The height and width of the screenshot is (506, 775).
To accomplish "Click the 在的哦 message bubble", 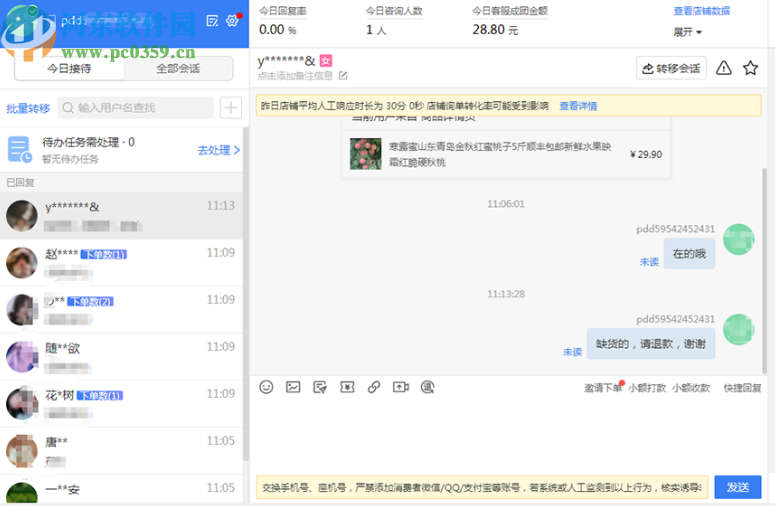I will point(689,253).
